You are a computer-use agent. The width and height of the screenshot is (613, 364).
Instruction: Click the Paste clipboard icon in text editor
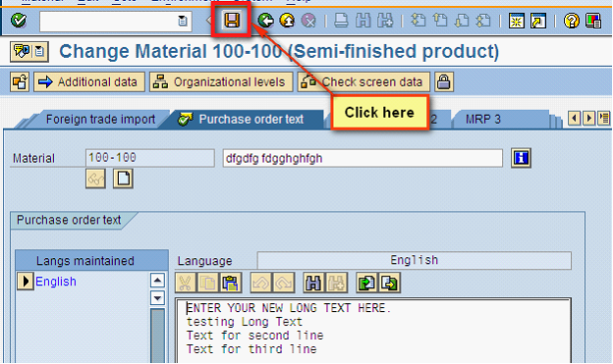point(231,283)
